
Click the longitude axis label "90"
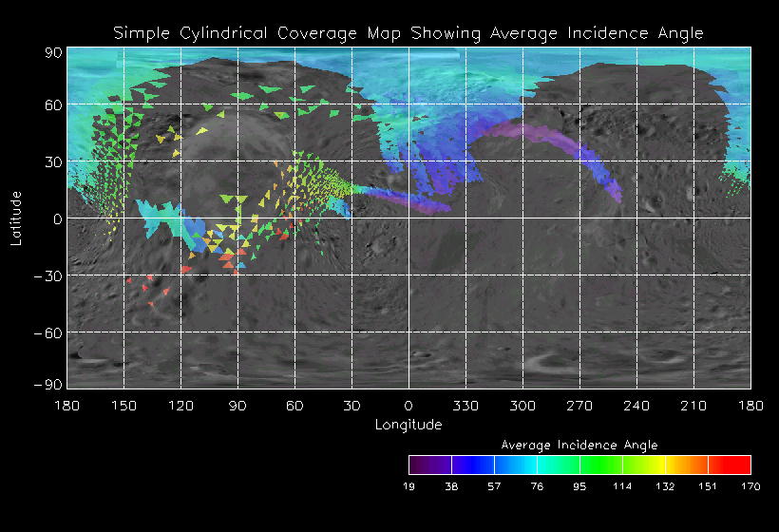237,406
